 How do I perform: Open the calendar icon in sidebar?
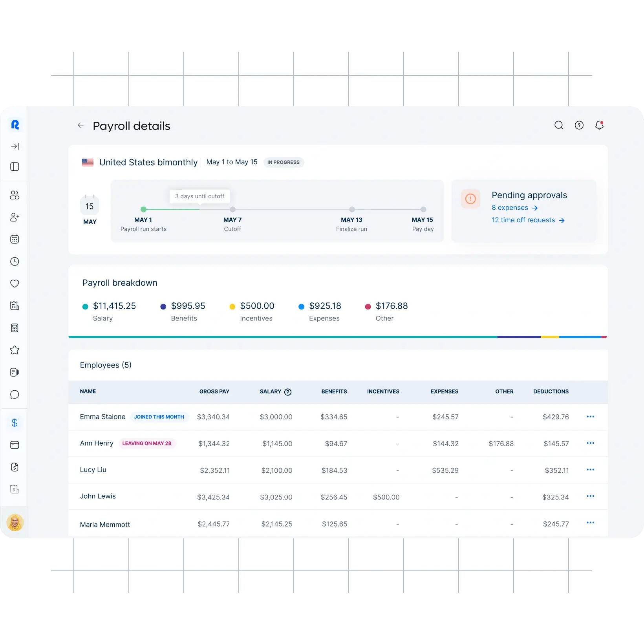tap(15, 239)
